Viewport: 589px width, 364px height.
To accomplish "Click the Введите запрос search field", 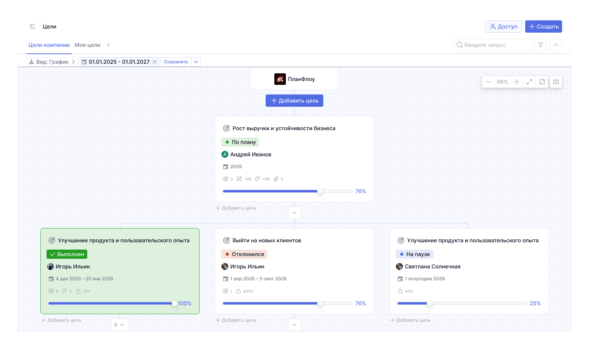I will [496, 45].
